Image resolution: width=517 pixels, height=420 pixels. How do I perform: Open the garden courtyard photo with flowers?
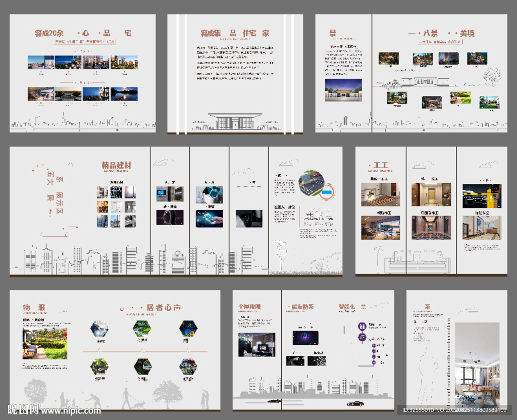(45, 343)
